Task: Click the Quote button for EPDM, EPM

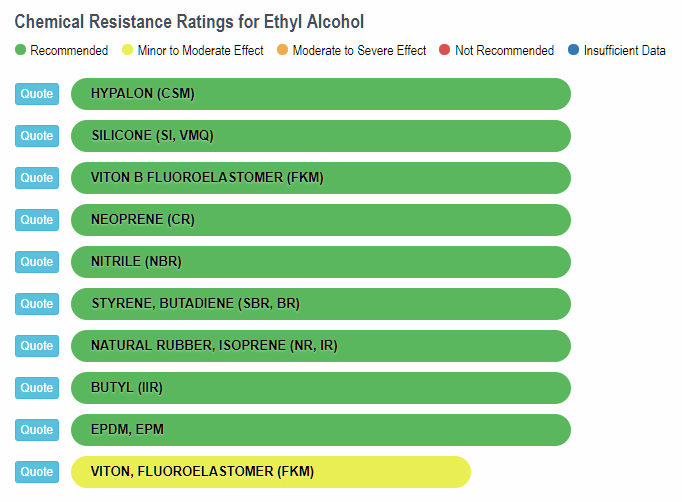Action: click(37, 430)
